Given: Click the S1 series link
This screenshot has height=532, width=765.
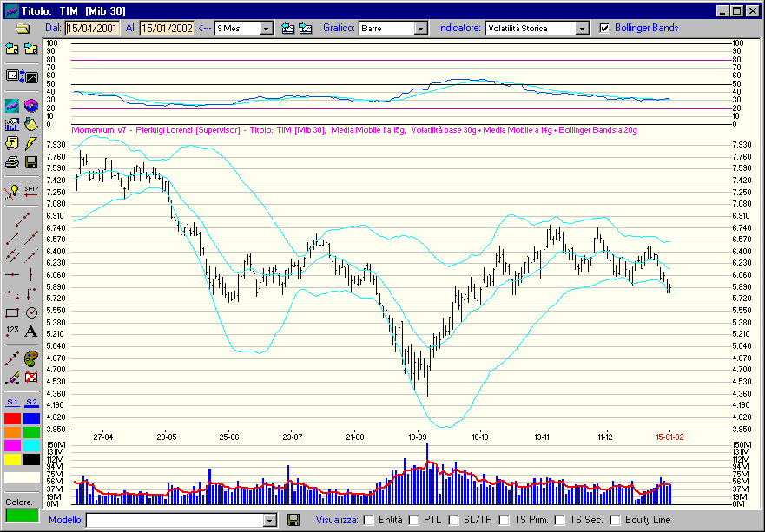Looking at the screenshot, I should [13, 403].
